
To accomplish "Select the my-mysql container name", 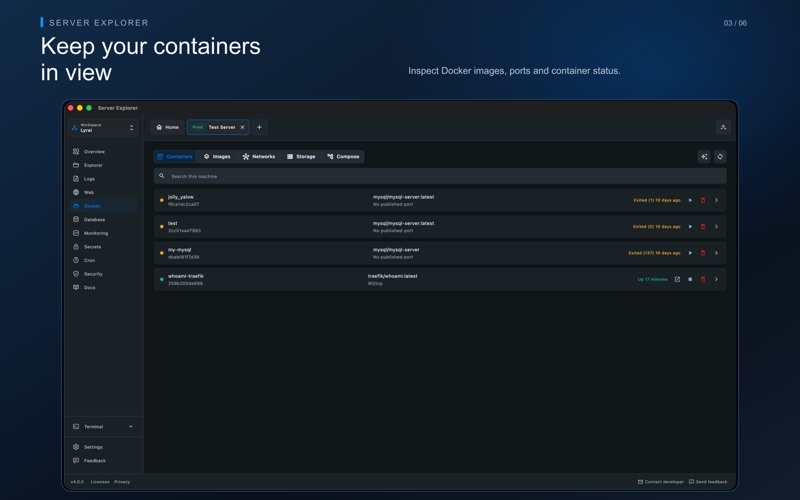I will (180, 250).
